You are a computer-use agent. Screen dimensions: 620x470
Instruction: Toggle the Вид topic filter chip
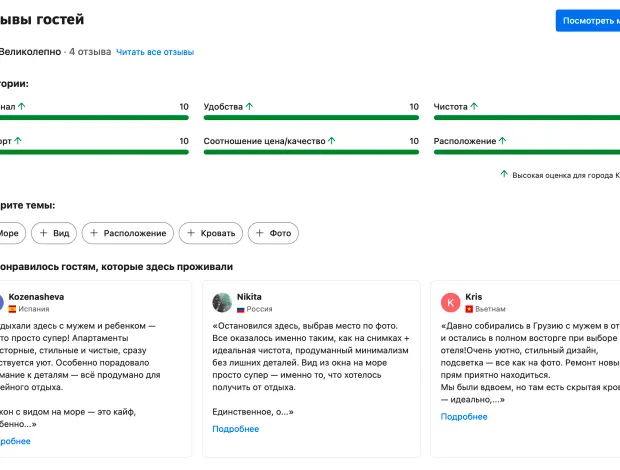tap(53, 233)
